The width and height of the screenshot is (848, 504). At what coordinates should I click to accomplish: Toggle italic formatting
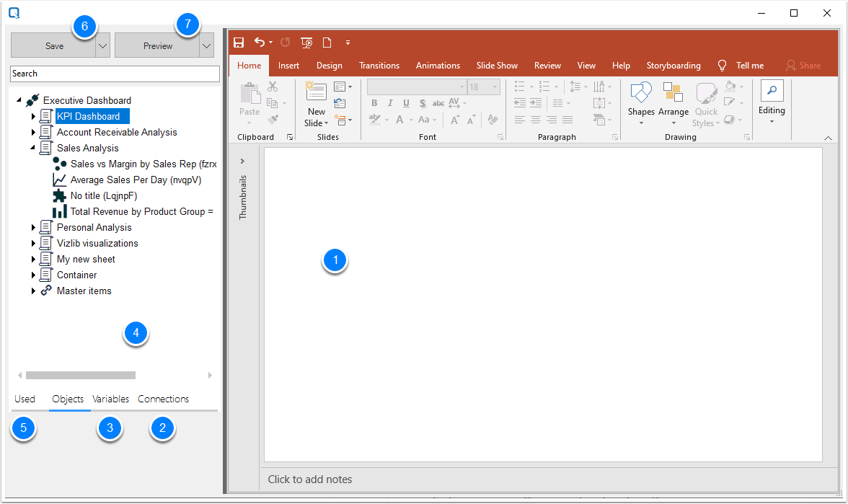point(389,103)
